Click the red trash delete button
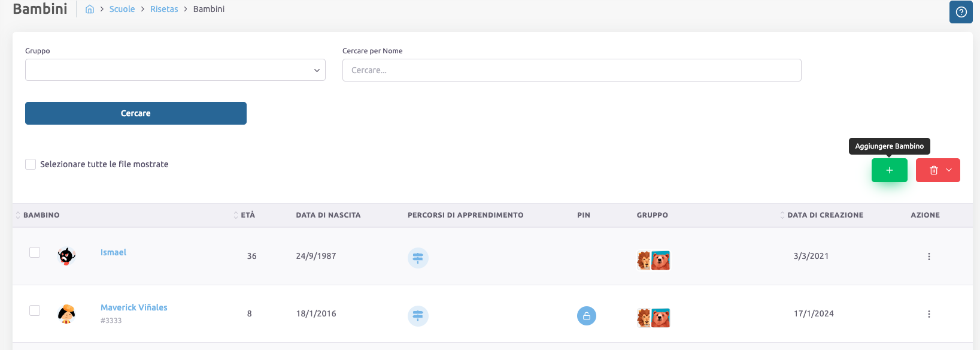The height and width of the screenshot is (350, 980). click(933, 170)
